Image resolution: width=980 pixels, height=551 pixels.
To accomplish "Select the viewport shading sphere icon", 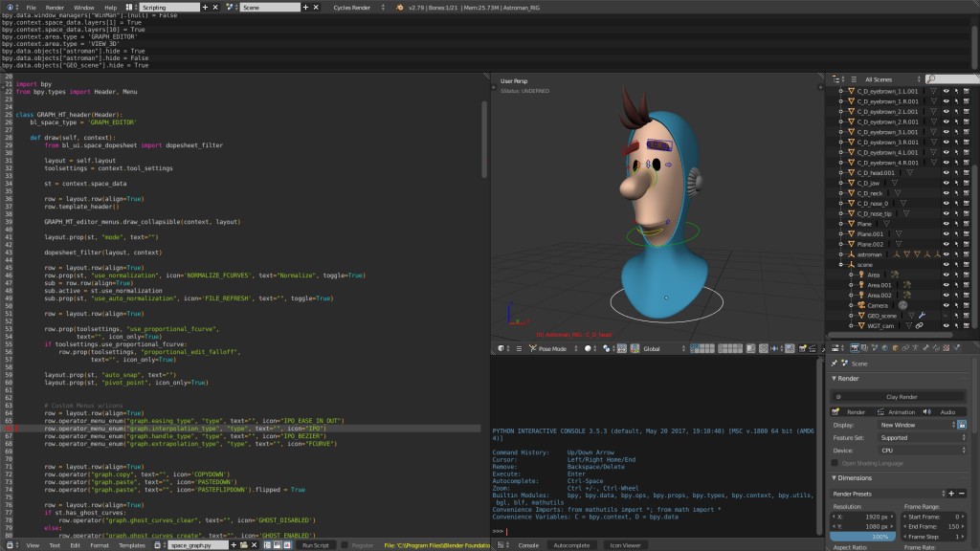I will [x=588, y=348].
